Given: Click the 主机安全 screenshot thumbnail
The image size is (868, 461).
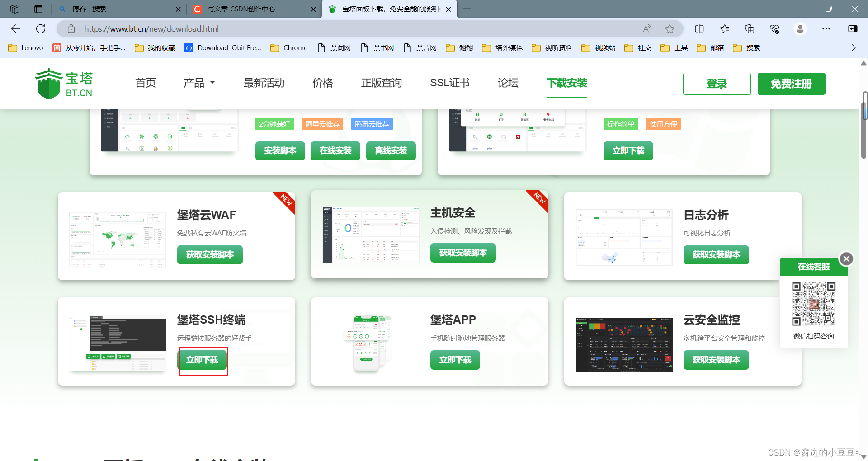Looking at the screenshot, I should click(x=371, y=235).
